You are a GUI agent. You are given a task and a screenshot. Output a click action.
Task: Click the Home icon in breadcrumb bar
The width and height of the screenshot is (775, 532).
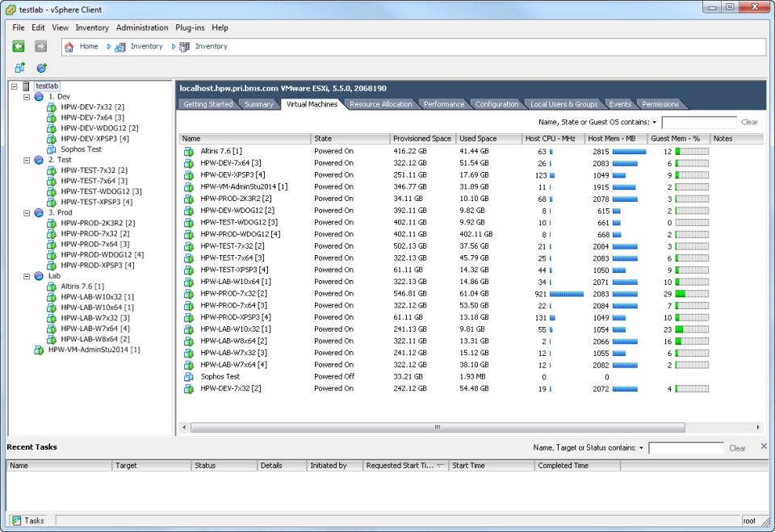(x=69, y=47)
